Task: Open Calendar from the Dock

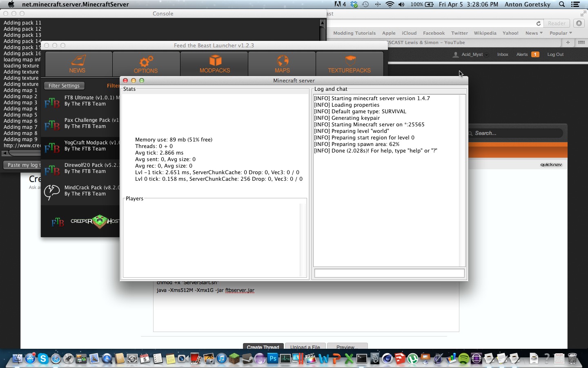Action: coord(145,359)
